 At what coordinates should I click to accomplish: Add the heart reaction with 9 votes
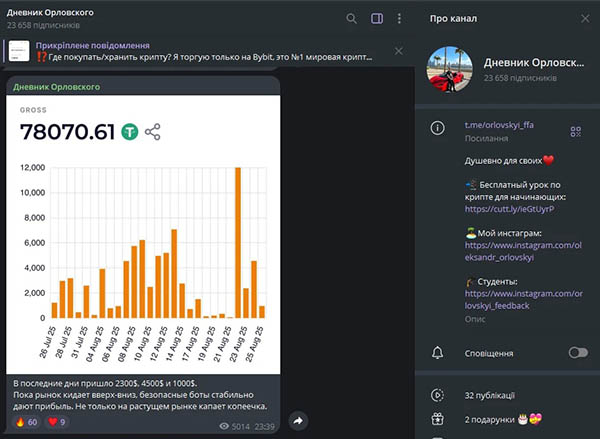click(x=57, y=422)
